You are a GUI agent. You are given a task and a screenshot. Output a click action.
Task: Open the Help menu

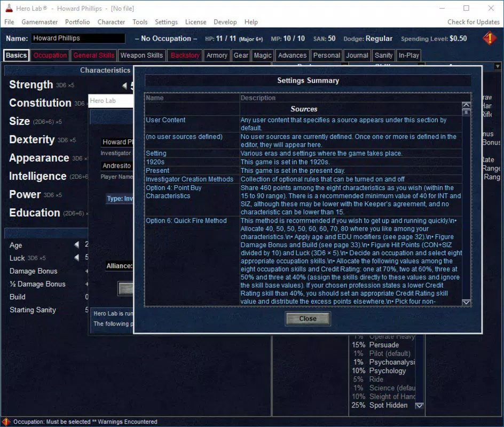[251, 22]
